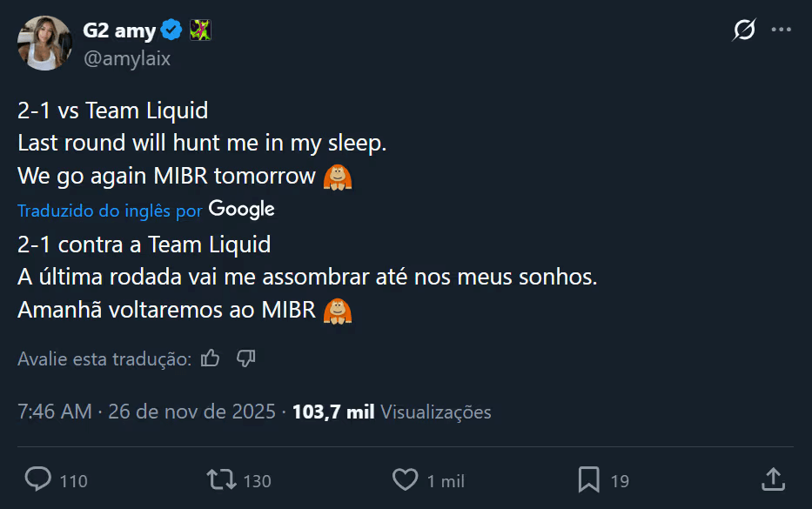Open G2 amy's profile picture
The height and width of the screenshot is (509, 812).
[x=44, y=43]
